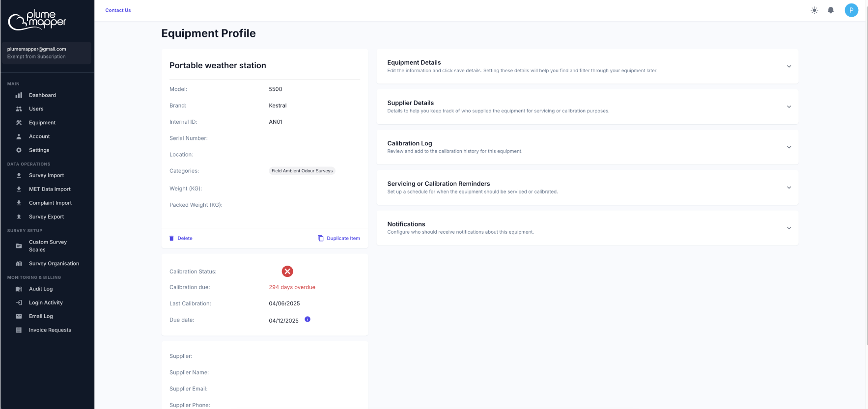Screen dimensions: 868x409
Task: Open the notifications bell in header
Action: pyautogui.click(x=831, y=10)
